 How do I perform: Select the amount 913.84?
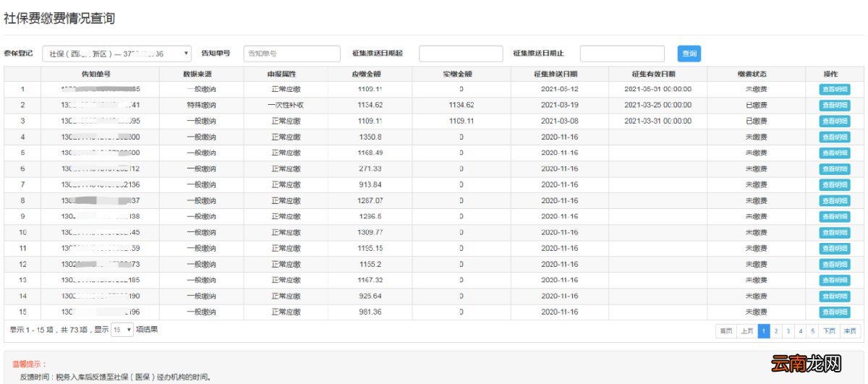(x=370, y=185)
